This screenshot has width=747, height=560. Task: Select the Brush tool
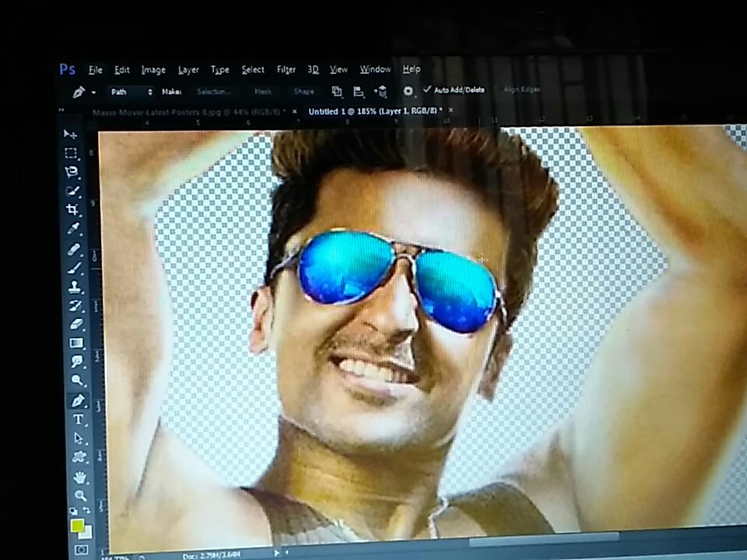point(74,268)
